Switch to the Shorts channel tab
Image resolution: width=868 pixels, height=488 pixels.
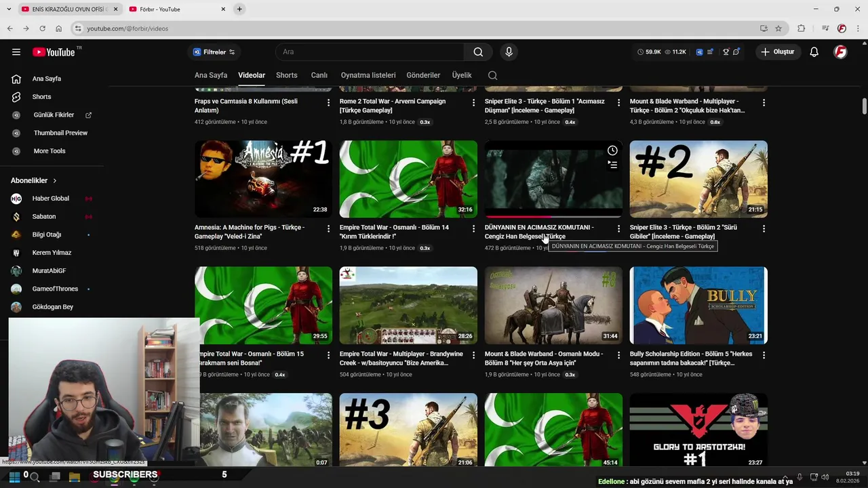pyautogui.click(x=287, y=75)
